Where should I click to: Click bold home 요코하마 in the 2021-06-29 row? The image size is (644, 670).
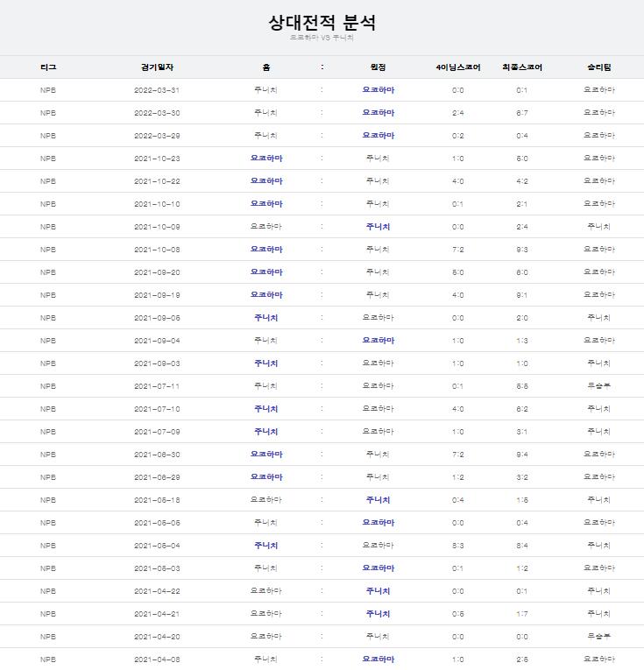(x=266, y=476)
